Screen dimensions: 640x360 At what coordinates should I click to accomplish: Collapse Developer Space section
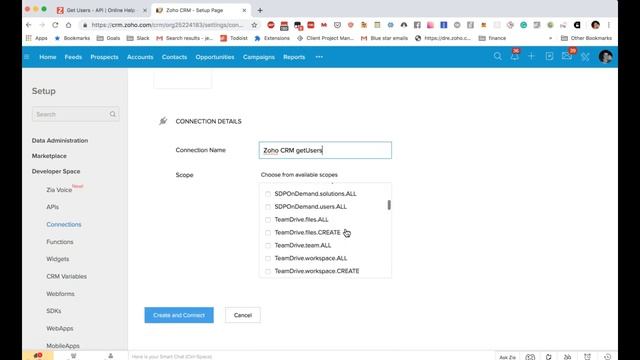[56, 171]
